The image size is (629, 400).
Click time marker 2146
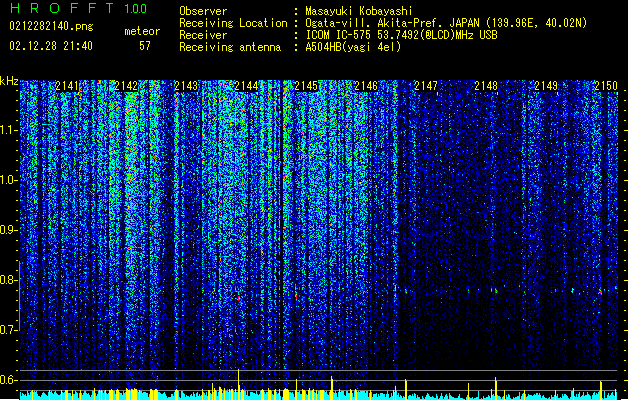[x=366, y=86]
